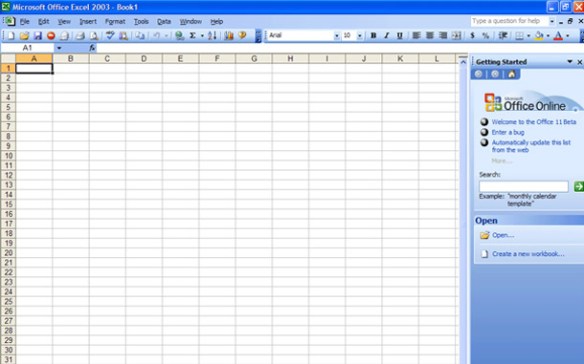
Task: Select column header D
Action: [144, 58]
